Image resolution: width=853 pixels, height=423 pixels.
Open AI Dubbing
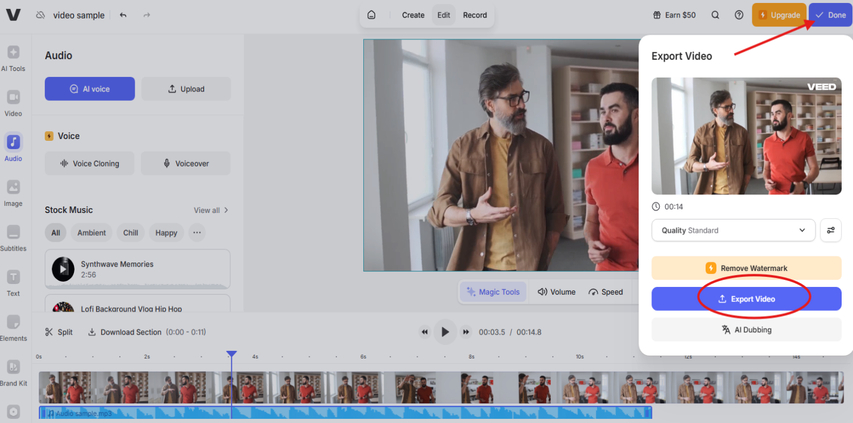pyautogui.click(x=746, y=329)
